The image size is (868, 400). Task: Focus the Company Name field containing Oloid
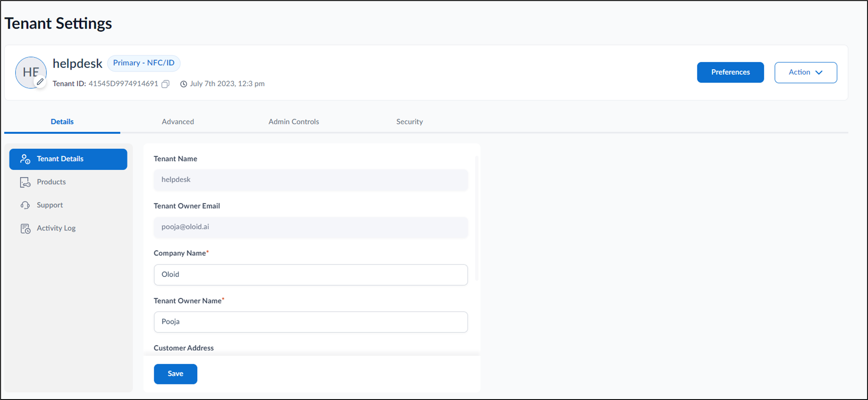311,275
